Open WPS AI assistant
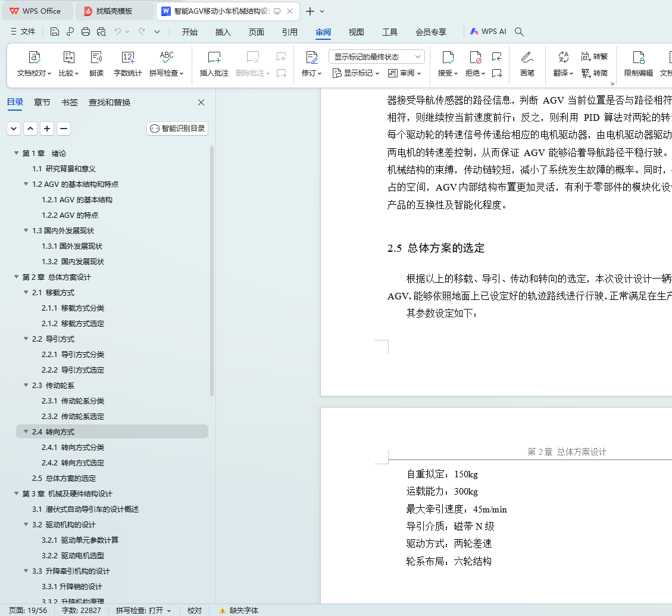Image resolution: width=672 pixels, height=616 pixels. click(488, 32)
